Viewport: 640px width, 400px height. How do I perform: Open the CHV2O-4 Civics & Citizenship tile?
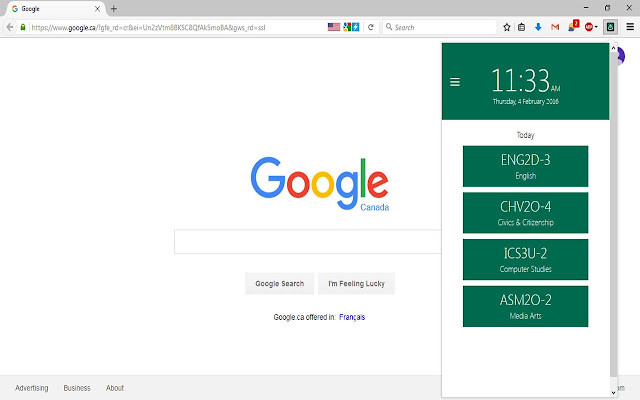(525, 213)
